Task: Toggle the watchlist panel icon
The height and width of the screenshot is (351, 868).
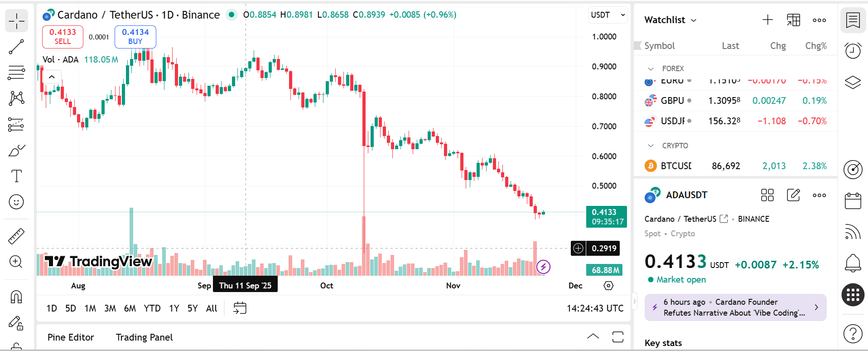Action: 853,20
